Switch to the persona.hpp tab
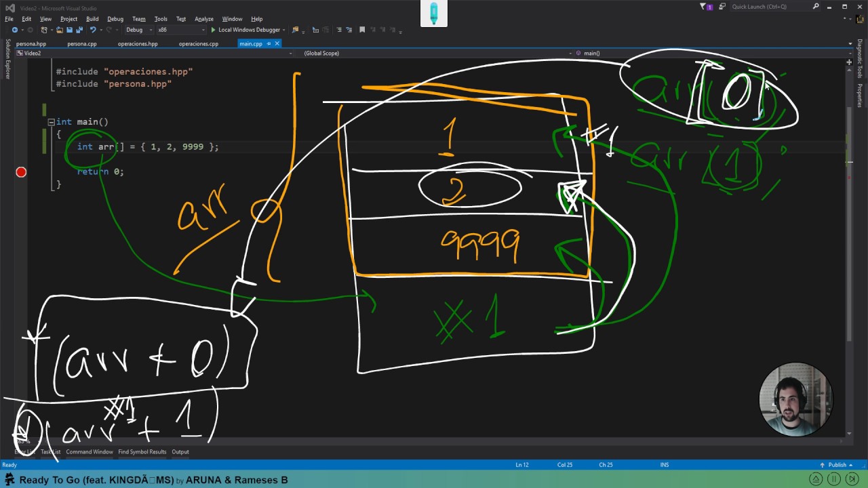 click(31, 43)
